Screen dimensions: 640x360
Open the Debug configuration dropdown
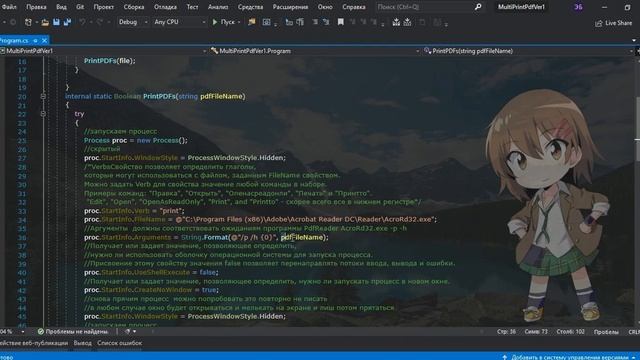132,22
